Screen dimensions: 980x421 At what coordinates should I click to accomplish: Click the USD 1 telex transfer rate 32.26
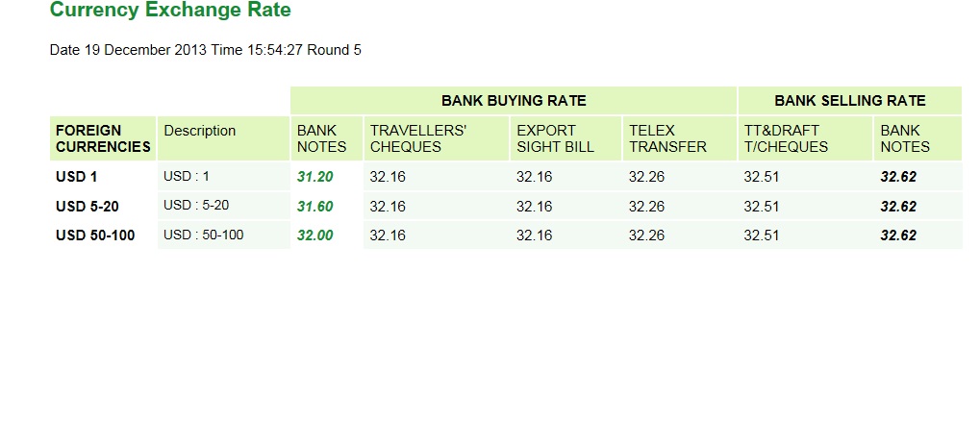click(647, 178)
